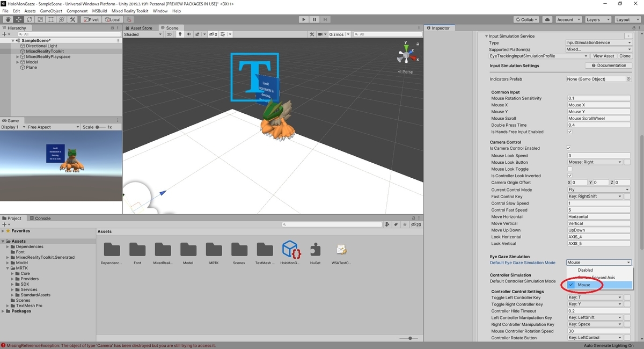Click the orientation gizmo in Scene
Viewport: 644px width, 349px height.
(x=406, y=55)
